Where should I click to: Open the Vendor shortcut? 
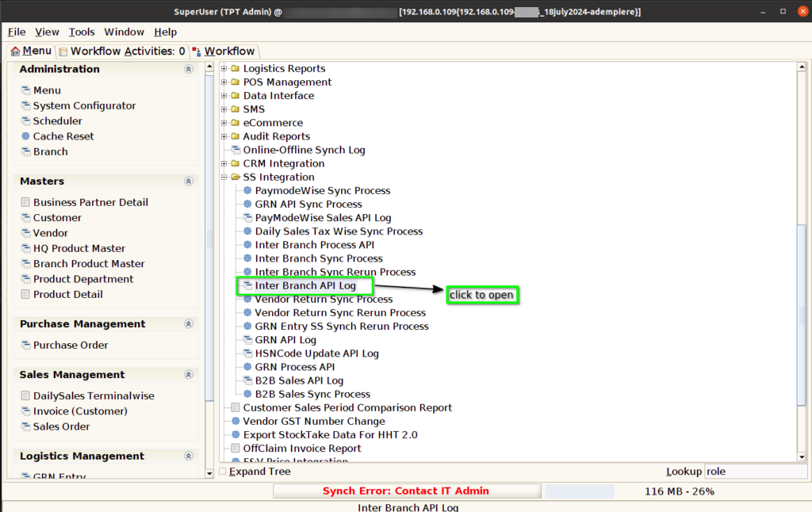click(50, 233)
